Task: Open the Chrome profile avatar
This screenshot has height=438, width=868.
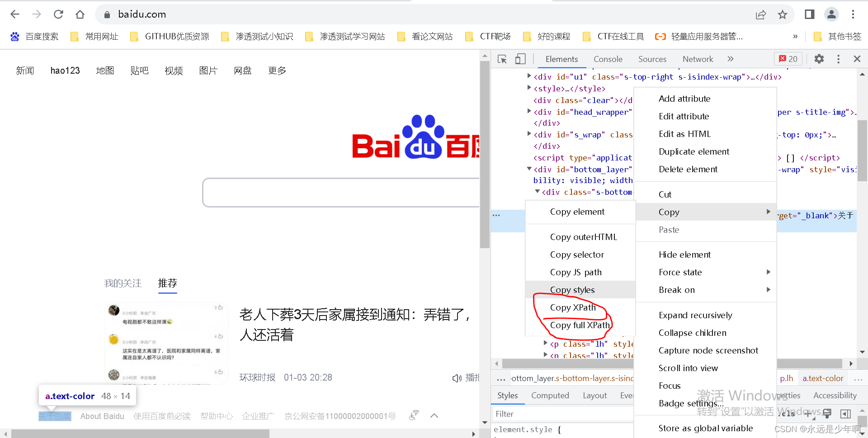Action: tap(831, 14)
